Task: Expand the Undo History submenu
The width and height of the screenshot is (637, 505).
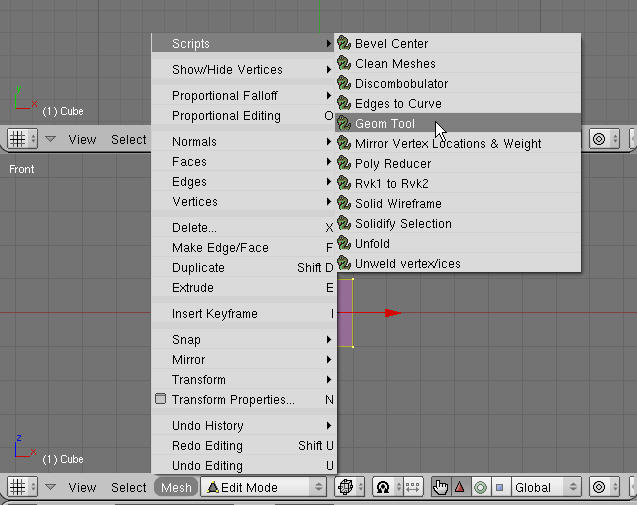Action: [x=243, y=425]
